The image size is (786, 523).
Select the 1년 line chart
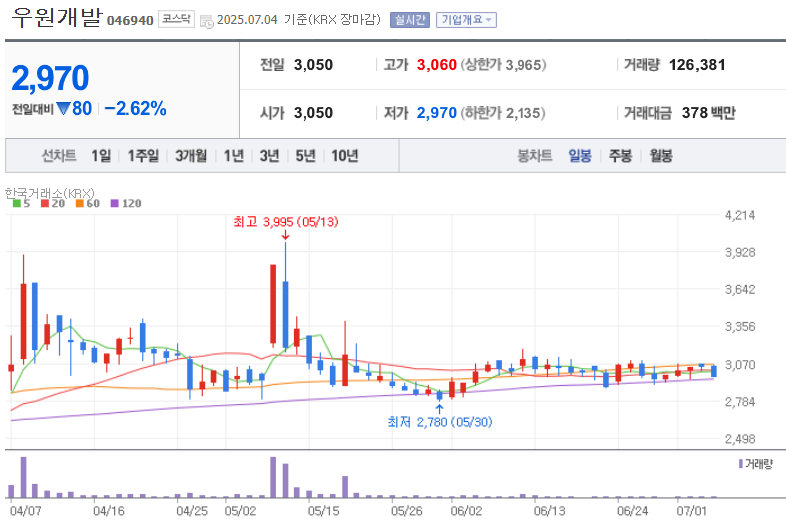pyautogui.click(x=234, y=156)
